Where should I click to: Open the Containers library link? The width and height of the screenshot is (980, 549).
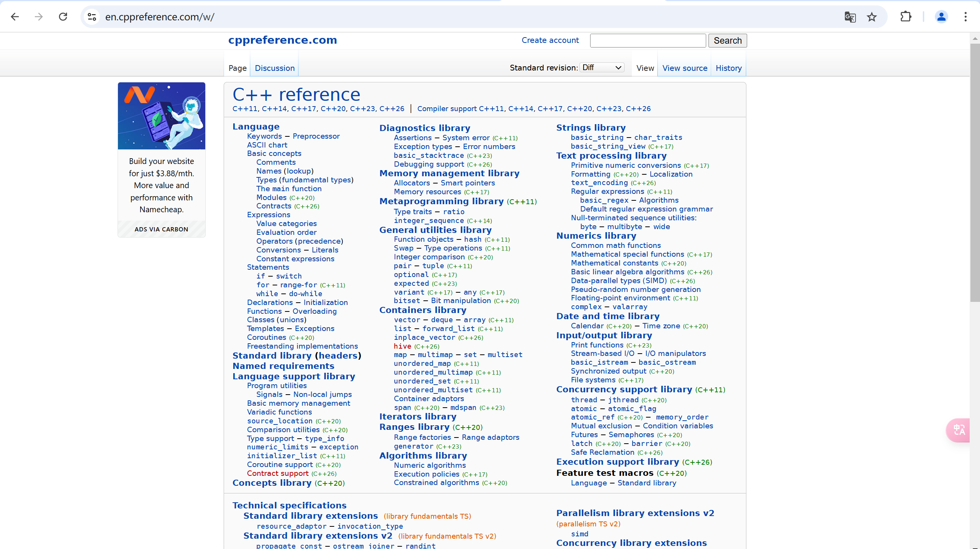[422, 310]
